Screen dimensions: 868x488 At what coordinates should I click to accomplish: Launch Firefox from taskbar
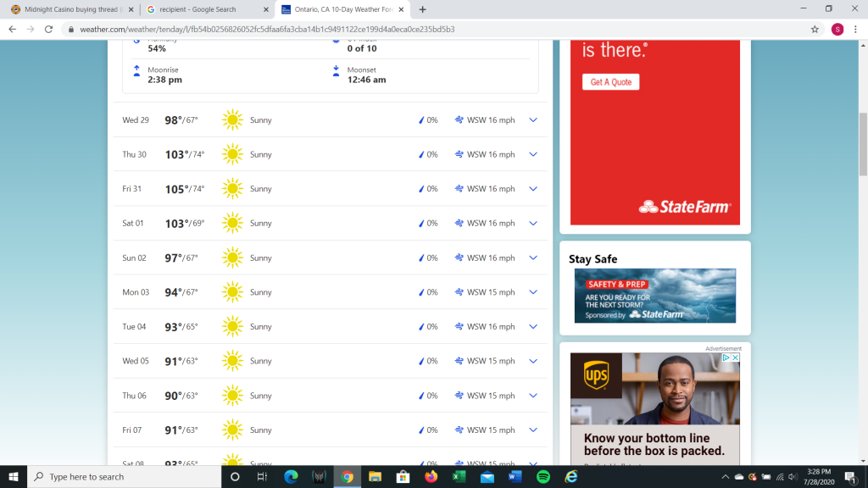pyautogui.click(x=431, y=476)
